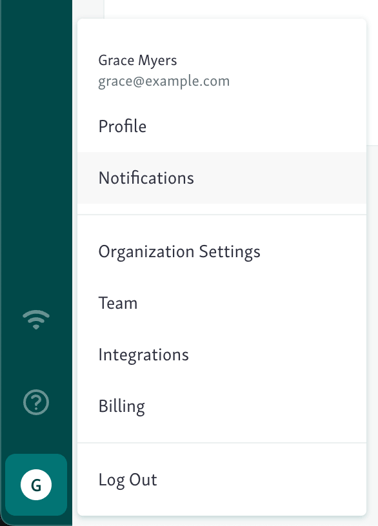Open the Billing section

pyautogui.click(x=222, y=406)
